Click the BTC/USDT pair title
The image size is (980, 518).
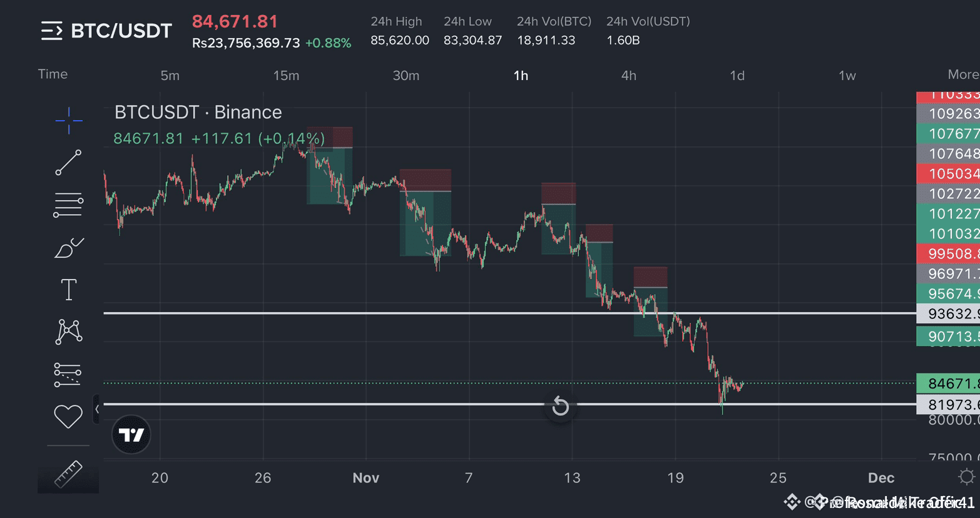coord(121,31)
